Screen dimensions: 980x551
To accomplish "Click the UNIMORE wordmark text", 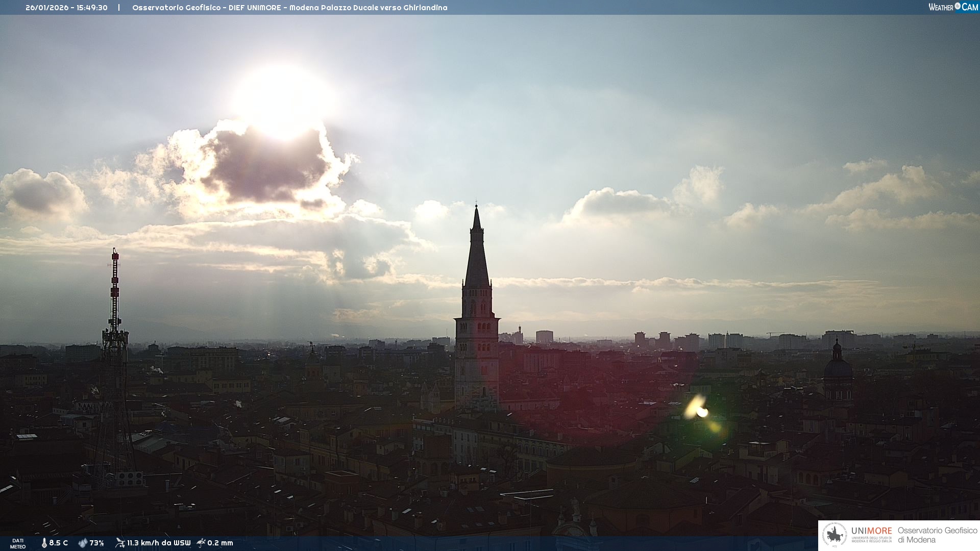I will point(871,531).
